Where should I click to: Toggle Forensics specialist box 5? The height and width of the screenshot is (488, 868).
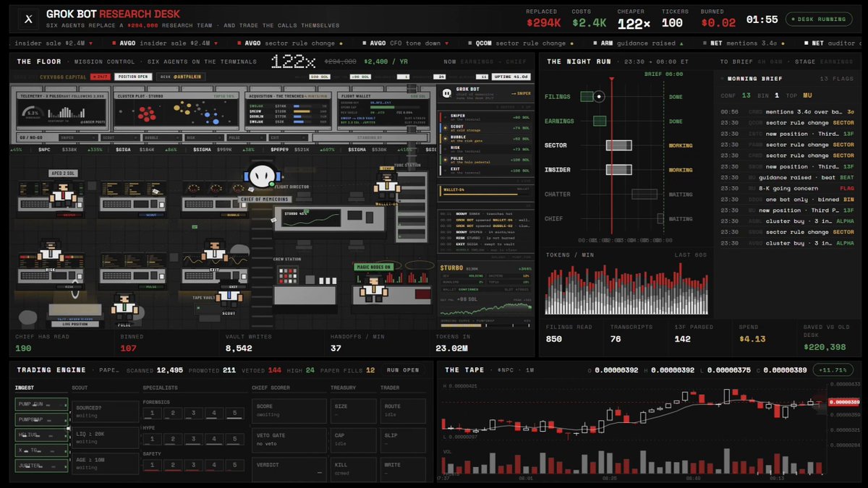coord(234,414)
